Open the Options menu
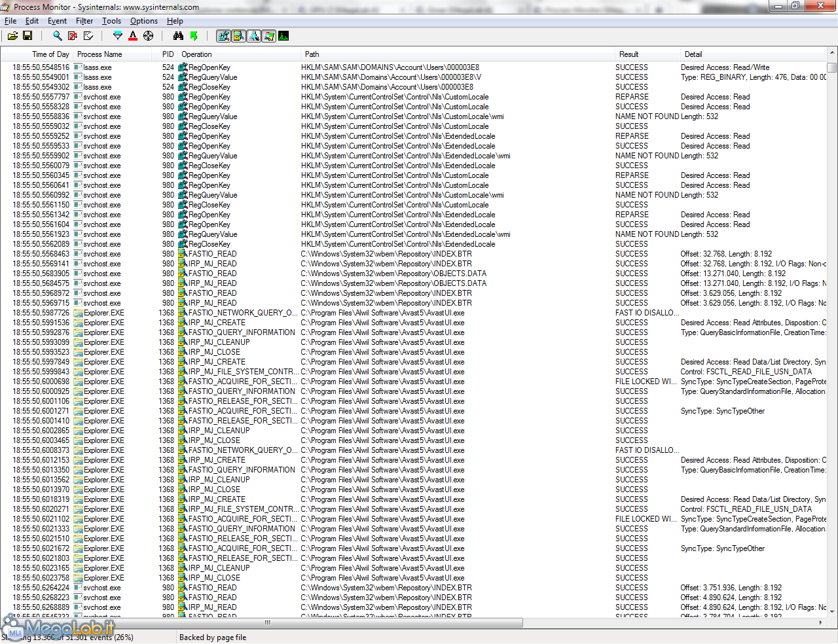 [144, 21]
